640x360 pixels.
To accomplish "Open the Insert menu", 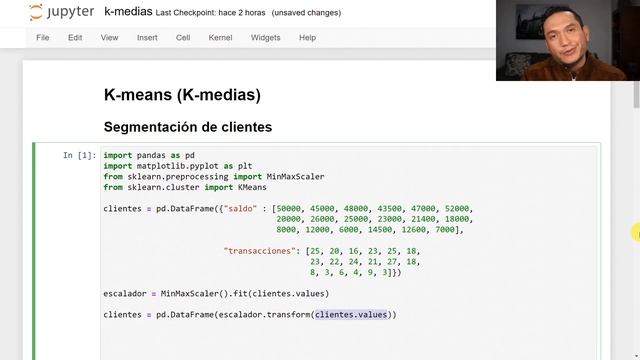I will point(147,38).
